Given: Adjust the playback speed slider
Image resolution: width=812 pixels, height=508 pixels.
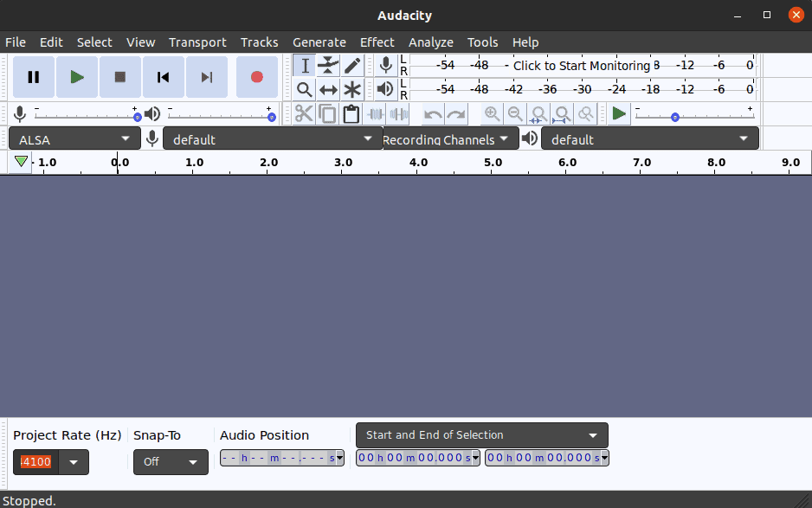Looking at the screenshot, I should 675,116.
